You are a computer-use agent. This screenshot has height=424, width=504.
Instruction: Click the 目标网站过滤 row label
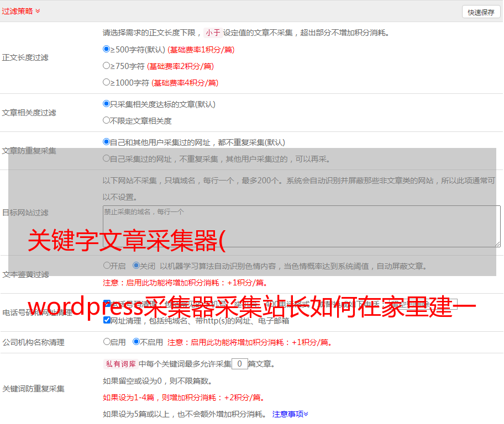25,213
